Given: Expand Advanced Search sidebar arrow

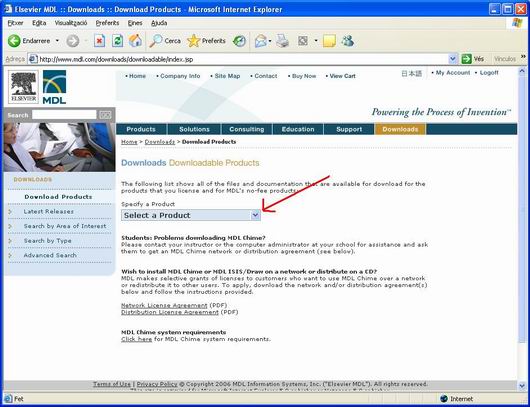Looking at the screenshot, I should [10, 255].
